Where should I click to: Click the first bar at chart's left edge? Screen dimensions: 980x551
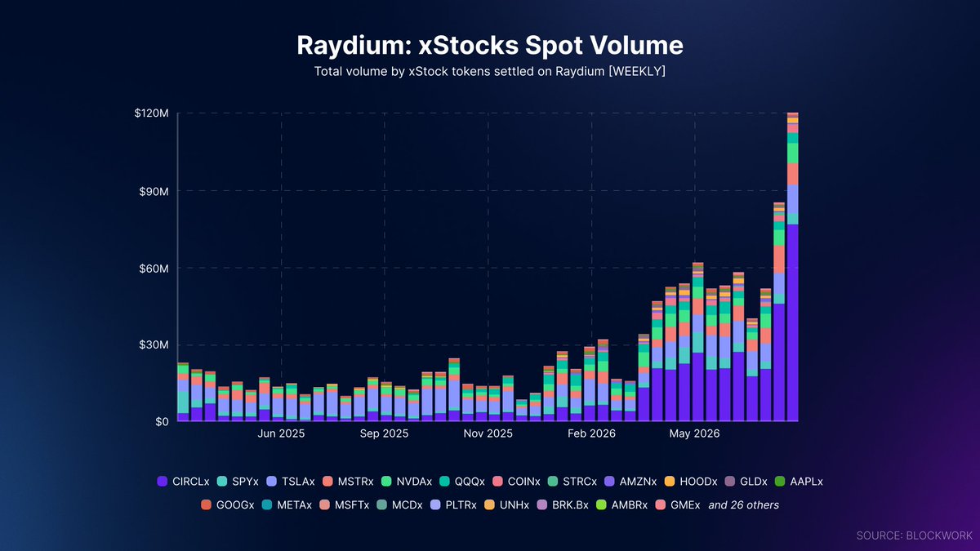(183, 392)
